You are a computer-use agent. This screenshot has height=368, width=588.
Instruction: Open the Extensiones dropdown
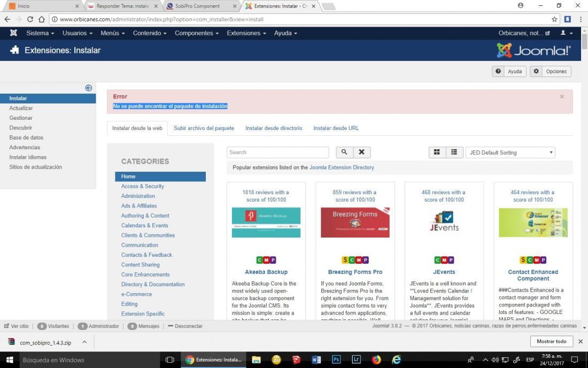246,33
